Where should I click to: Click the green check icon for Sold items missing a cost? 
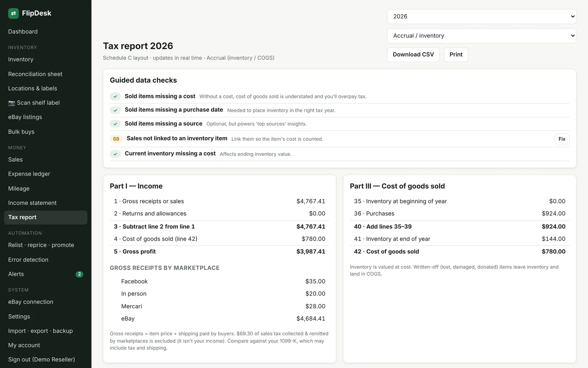point(115,96)
